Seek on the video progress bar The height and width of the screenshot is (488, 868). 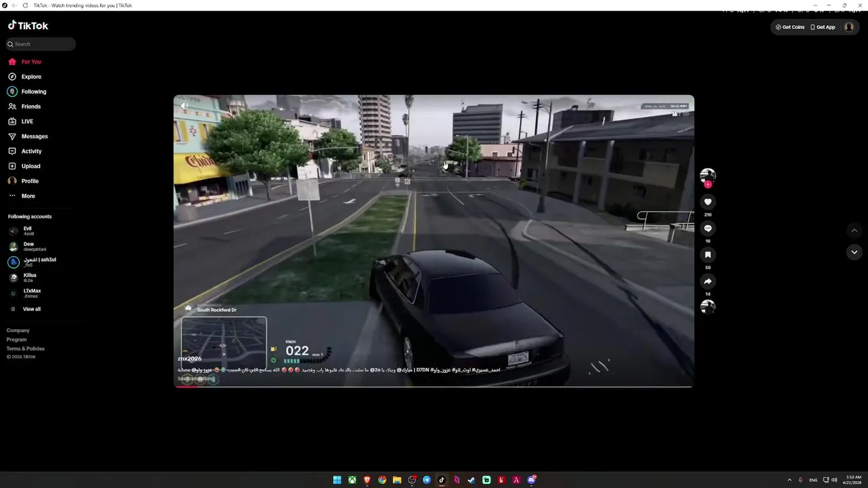[x=434, y=386]
